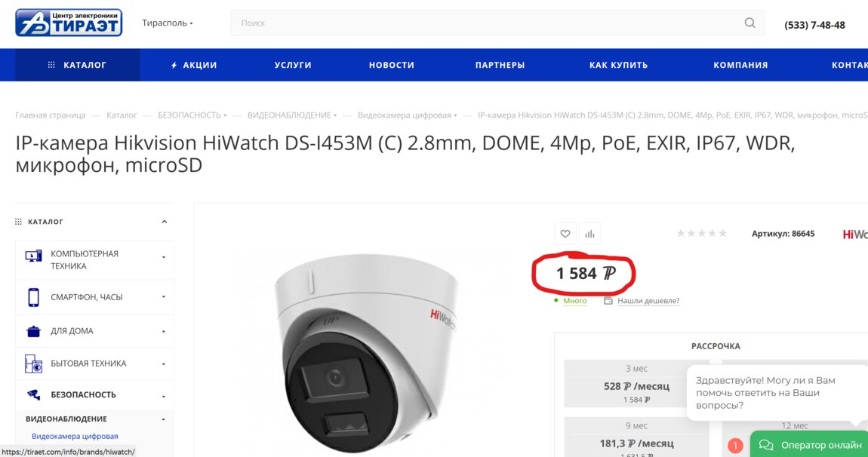Collapse the Видеонаблюдение subsection
The height and width of the screenshot is (457, 868).
pos(163,419)
